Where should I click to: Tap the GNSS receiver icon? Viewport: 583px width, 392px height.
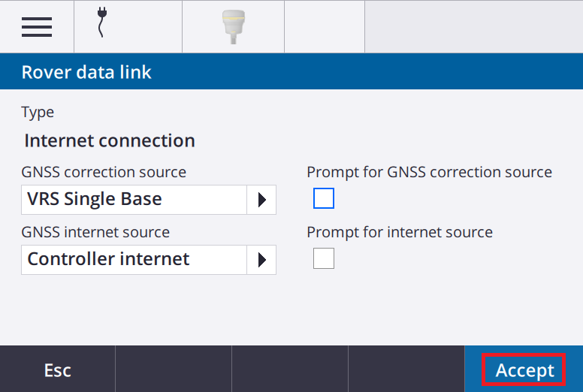[x=234, y=27]
